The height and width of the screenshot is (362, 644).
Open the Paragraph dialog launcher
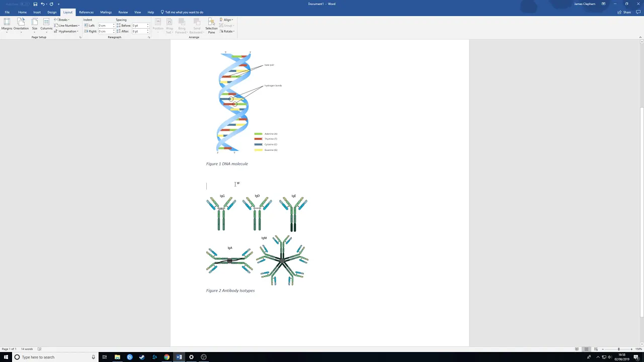tap(149, 37)
